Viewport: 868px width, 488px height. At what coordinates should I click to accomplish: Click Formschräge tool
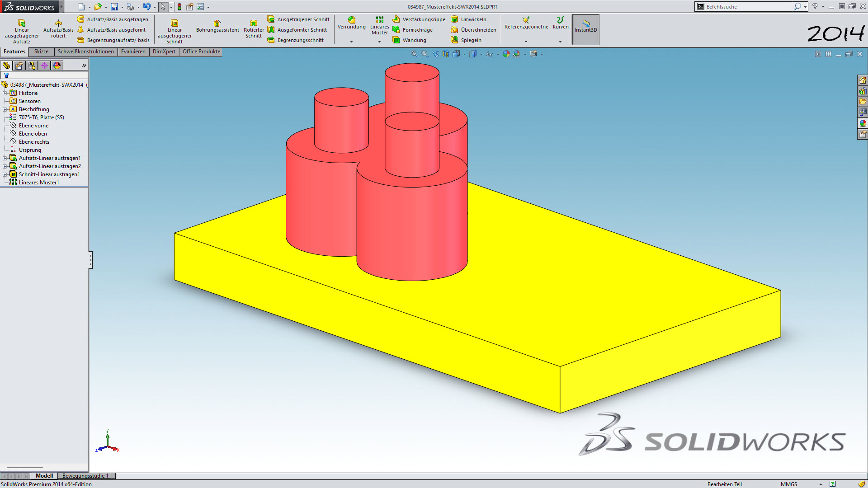pyautogui.click(x=413, y=30)
